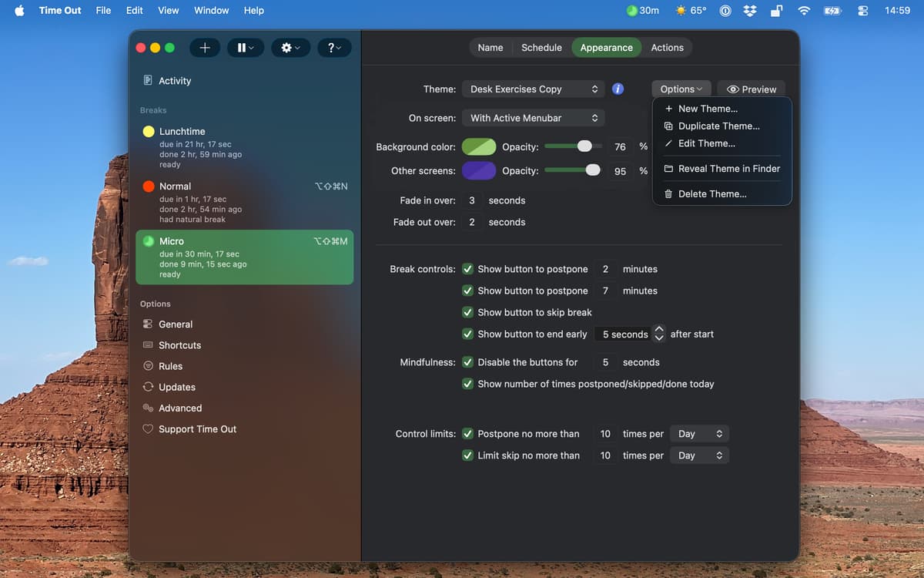Open the Theme dropdown Desk Exercises Copy

pos(533,89)
